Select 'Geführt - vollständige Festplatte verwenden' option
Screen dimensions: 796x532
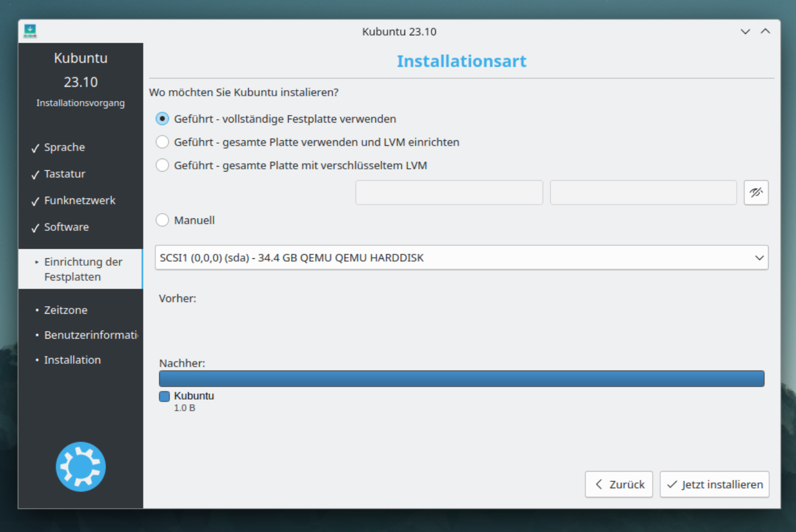(x=163, y=119)
